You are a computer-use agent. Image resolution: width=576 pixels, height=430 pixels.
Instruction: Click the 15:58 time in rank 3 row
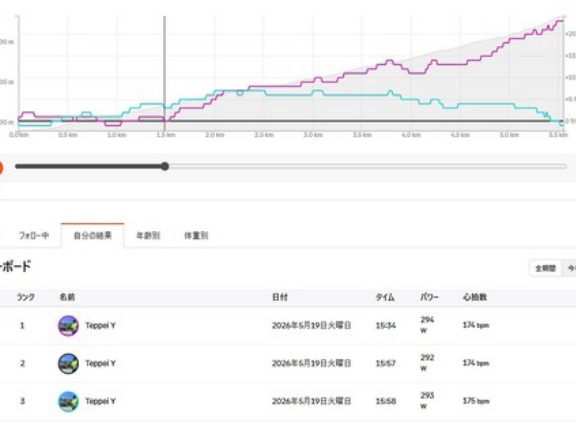[386, 401]
